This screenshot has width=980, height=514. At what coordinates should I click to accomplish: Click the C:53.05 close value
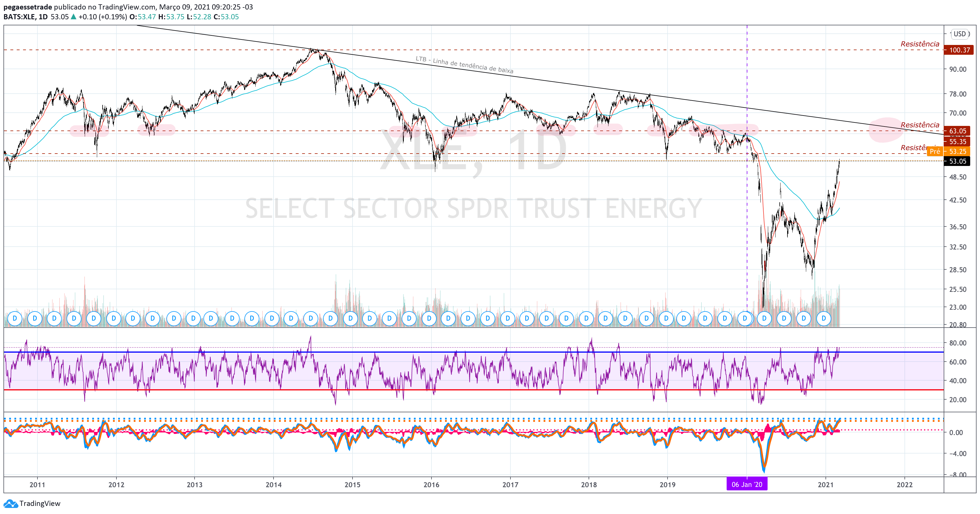coord(226,17)
